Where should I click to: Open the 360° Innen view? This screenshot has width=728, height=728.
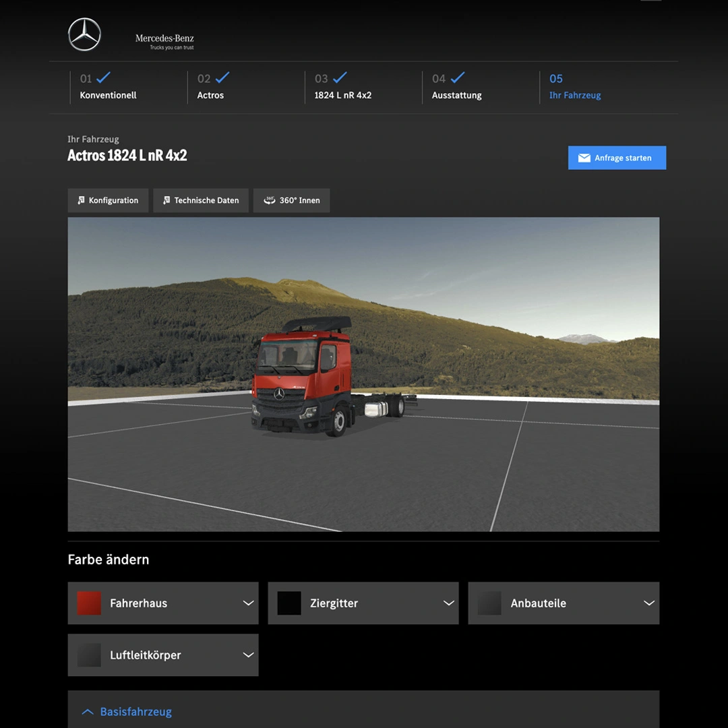[291, 200]
